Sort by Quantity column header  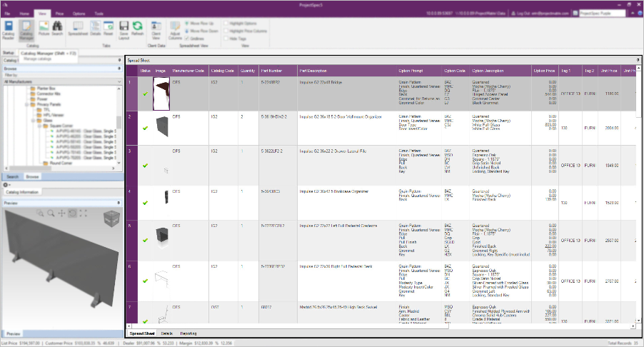[248, 71]
